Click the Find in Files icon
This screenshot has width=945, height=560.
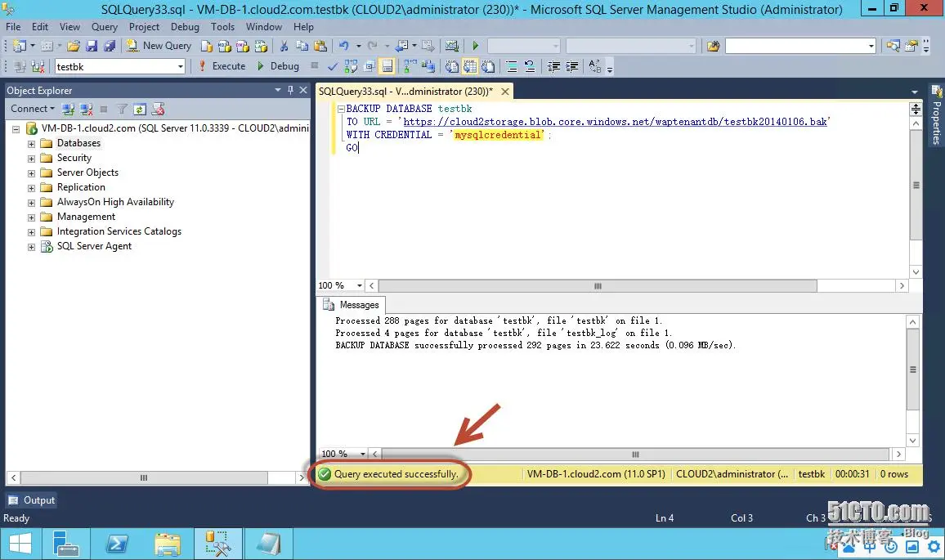713,46
